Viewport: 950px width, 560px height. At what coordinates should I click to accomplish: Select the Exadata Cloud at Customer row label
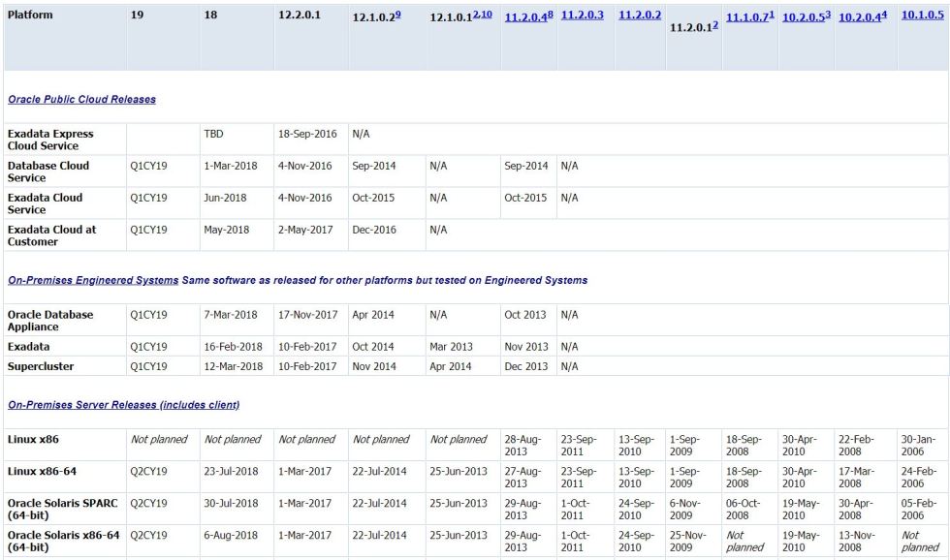click(x=52, y=236)
